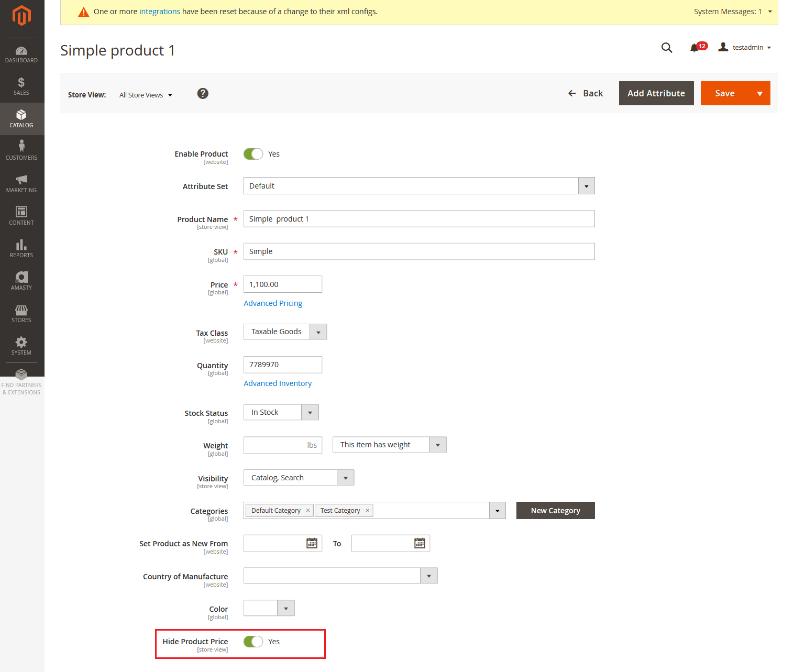Click the help question mark icon
Viewport: 794px width, 672px height.
point(203,94)
